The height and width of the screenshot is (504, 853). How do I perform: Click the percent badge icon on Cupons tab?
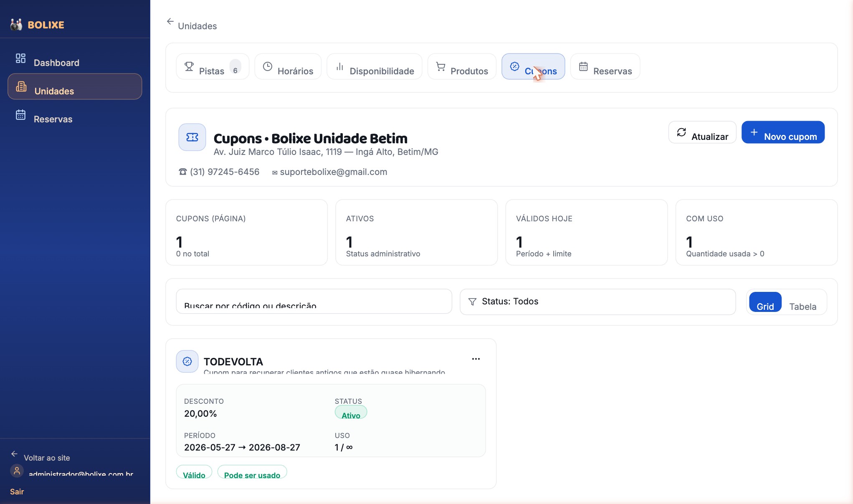pyautogui.click(x=515, y=66)
